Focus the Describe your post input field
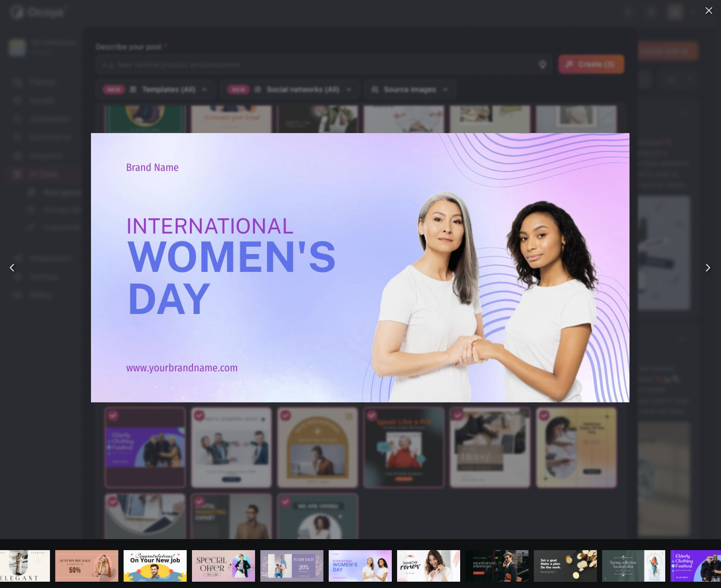 tap(323, 64)
